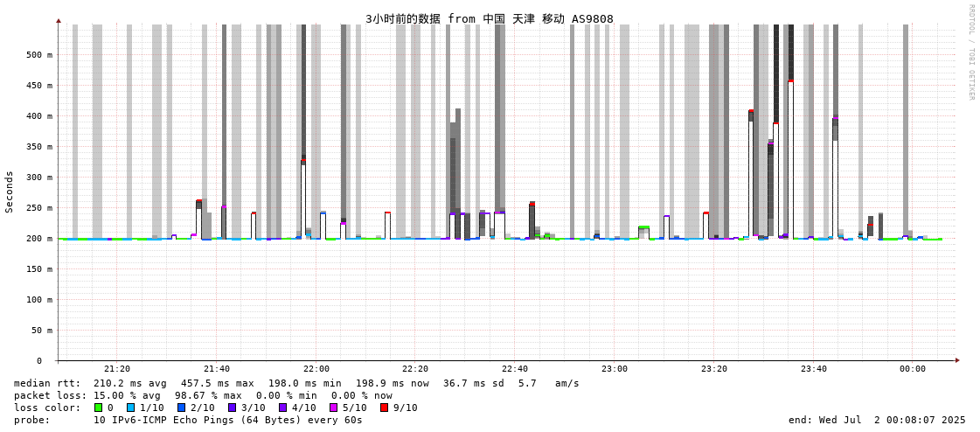Click the "22:00" time axis label
This screenshot has height=432, width=980.
click(x=316, y=370)
